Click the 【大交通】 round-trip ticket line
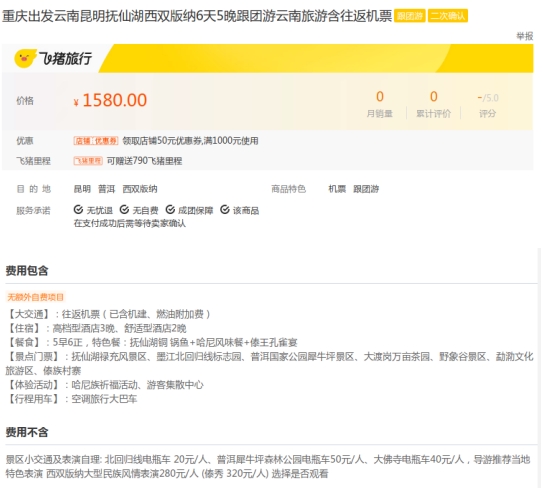 pyautogui.click(x=108, y=314)
